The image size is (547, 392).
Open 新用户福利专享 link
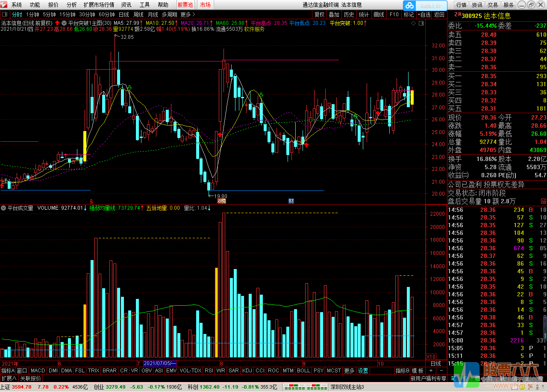click(x=428, y=378)
